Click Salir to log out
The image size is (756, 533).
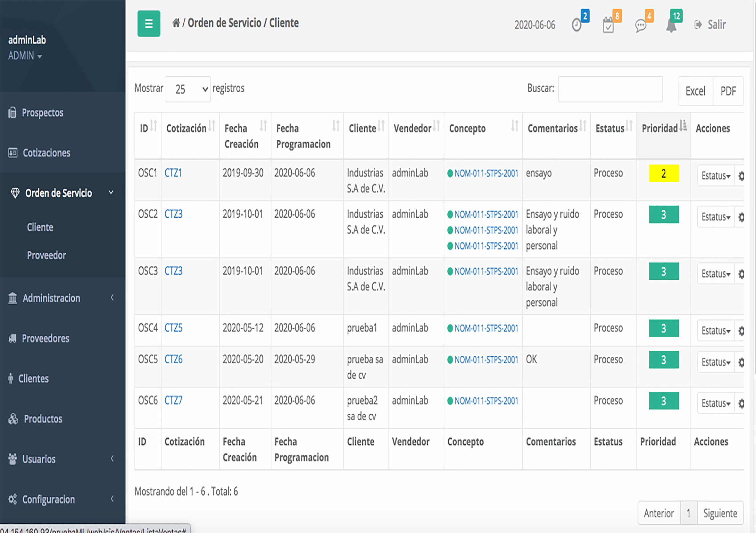click(710, 25)
